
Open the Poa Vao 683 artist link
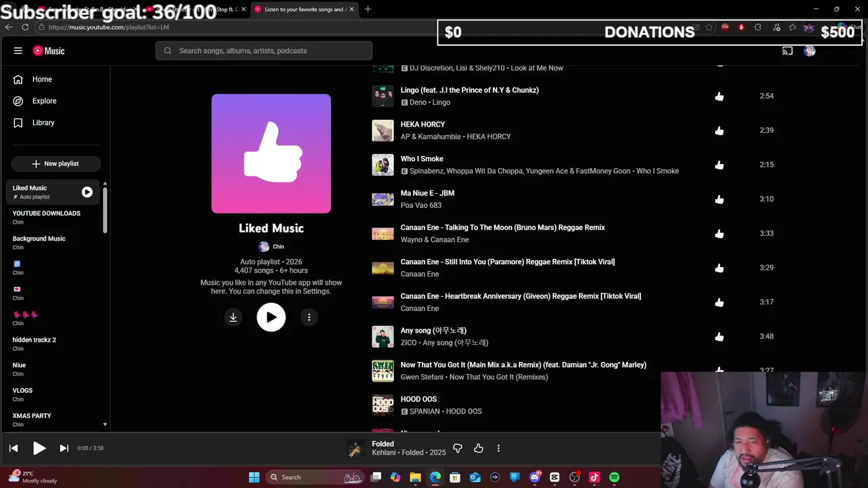coord(421,205)
